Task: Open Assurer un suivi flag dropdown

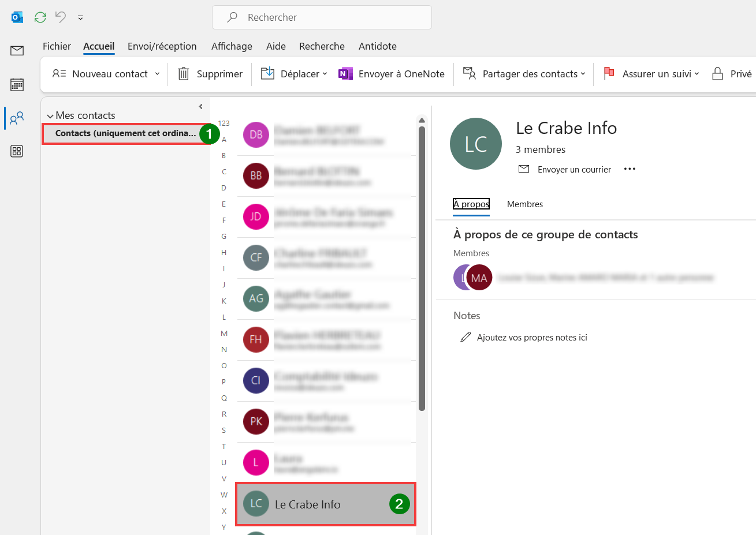Action: click(651, 74)
